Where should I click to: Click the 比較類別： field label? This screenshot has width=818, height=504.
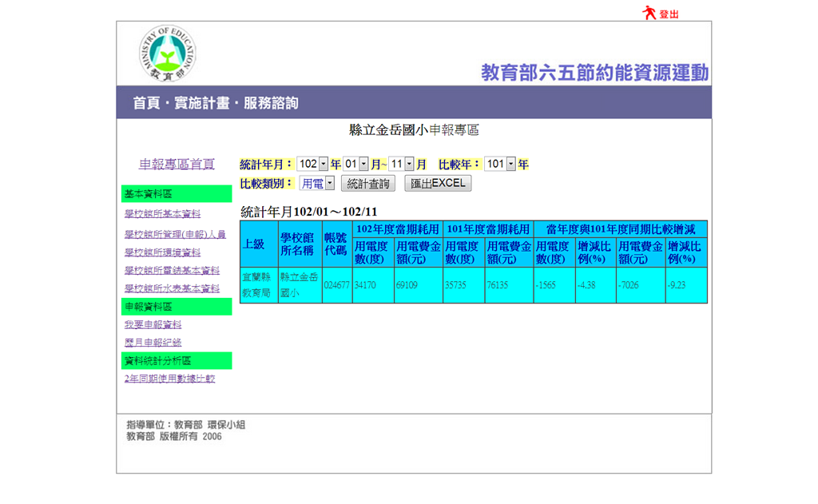[267, 184]
